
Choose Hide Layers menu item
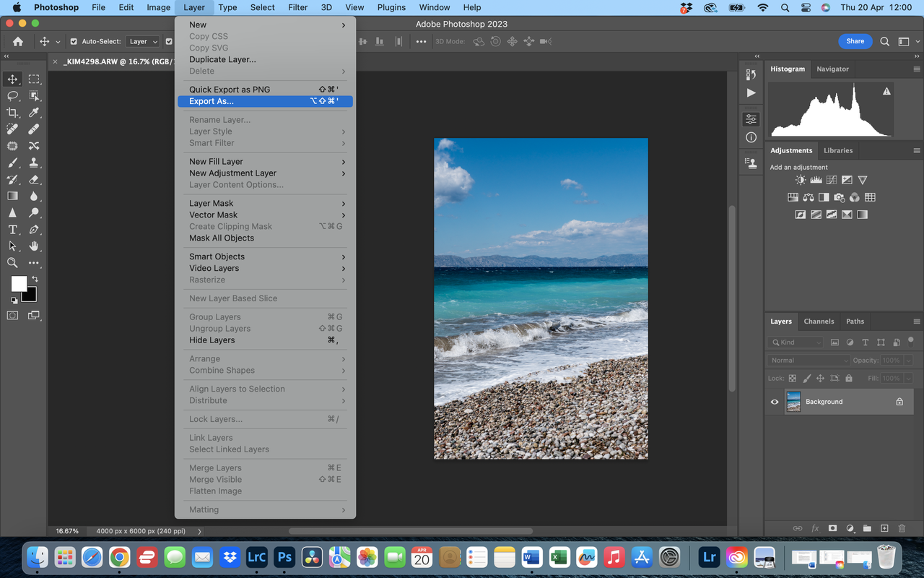click(265, 340)
